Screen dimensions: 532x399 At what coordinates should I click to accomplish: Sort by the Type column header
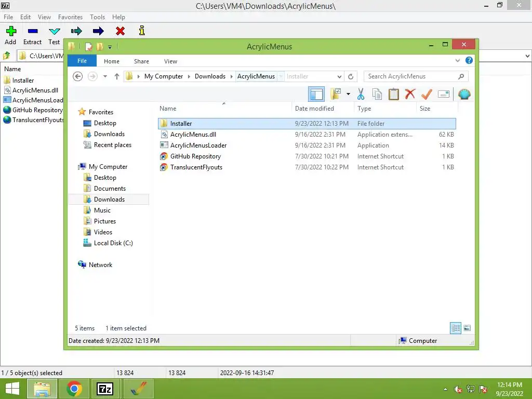[x=385, y=109]
